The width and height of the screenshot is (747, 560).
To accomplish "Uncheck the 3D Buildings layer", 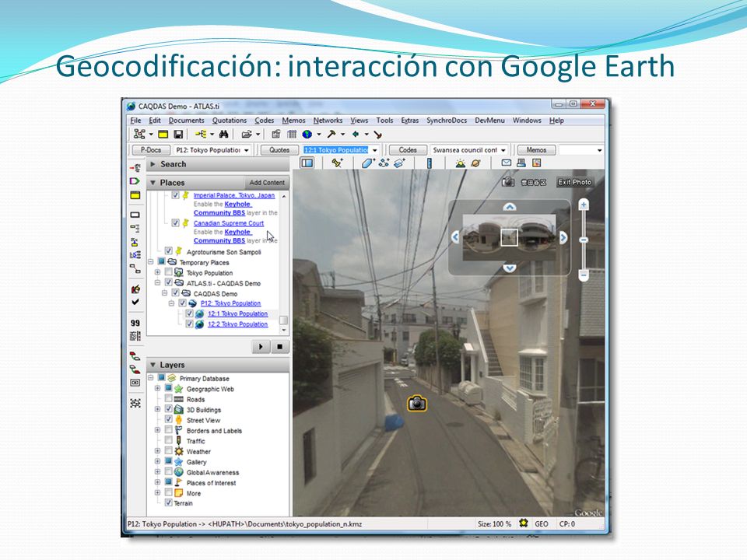I will click(168, 409).
